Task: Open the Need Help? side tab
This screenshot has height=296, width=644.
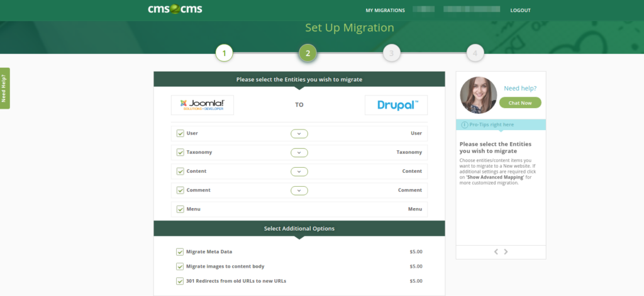Action: pyautogui.click(x=4, y=88)
